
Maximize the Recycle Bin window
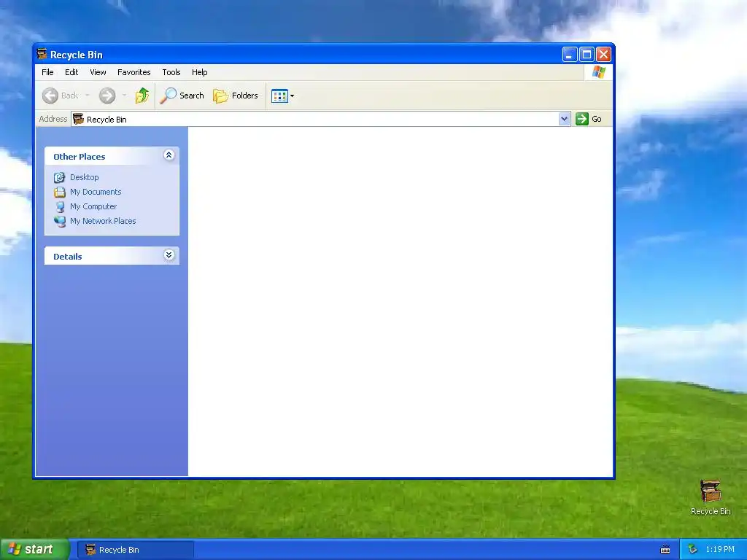point(587,55)
